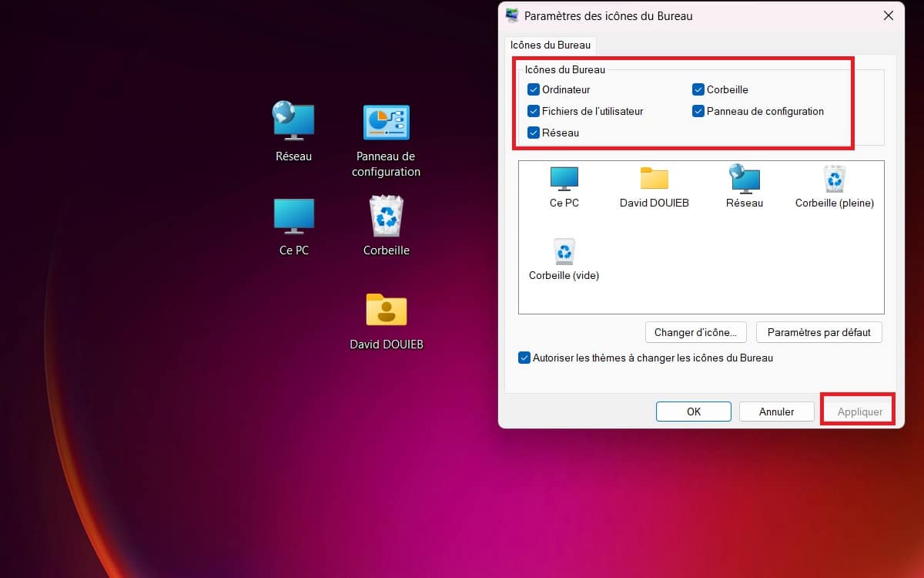Click the Annuler button
The image size is (924, 578).
777,412
